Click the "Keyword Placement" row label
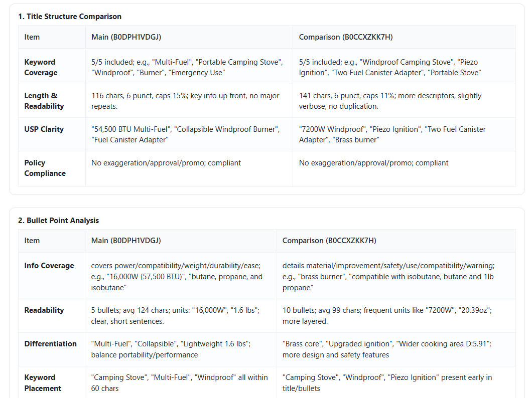 (43, 382)
